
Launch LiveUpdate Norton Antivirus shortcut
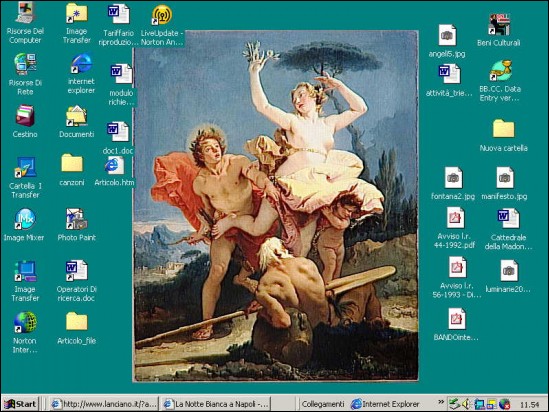pyautogui.click(x=162, y=26)
